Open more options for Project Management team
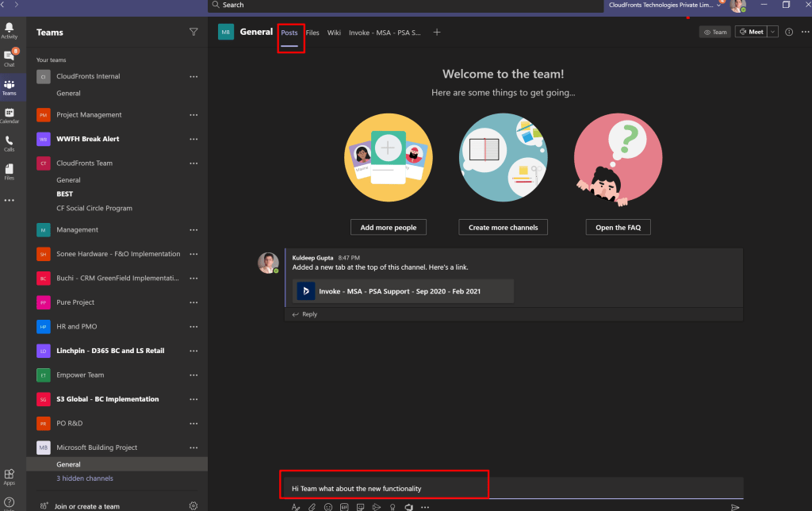812x511 pixels. [x=193, y=115]
